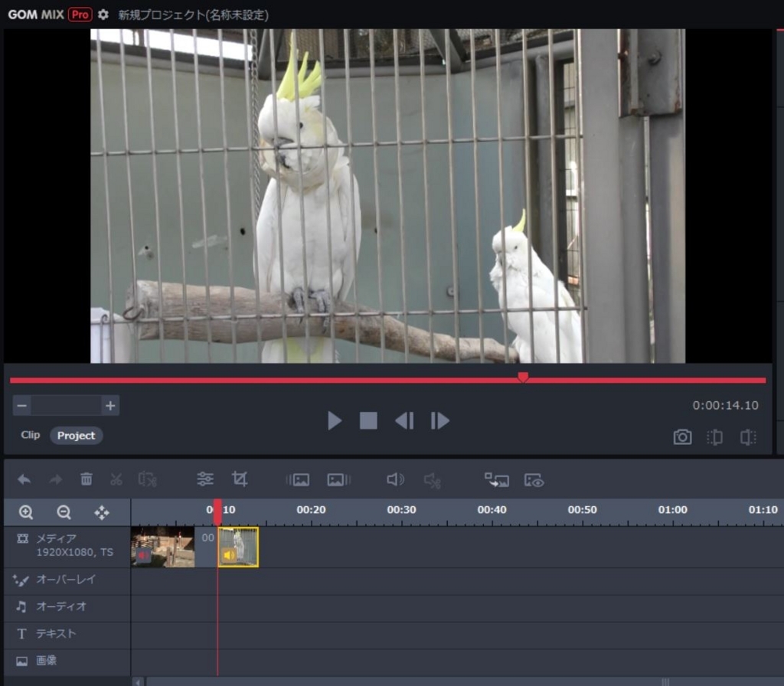Stop the preview playback

pyautogui.click(x=368, y=420)
